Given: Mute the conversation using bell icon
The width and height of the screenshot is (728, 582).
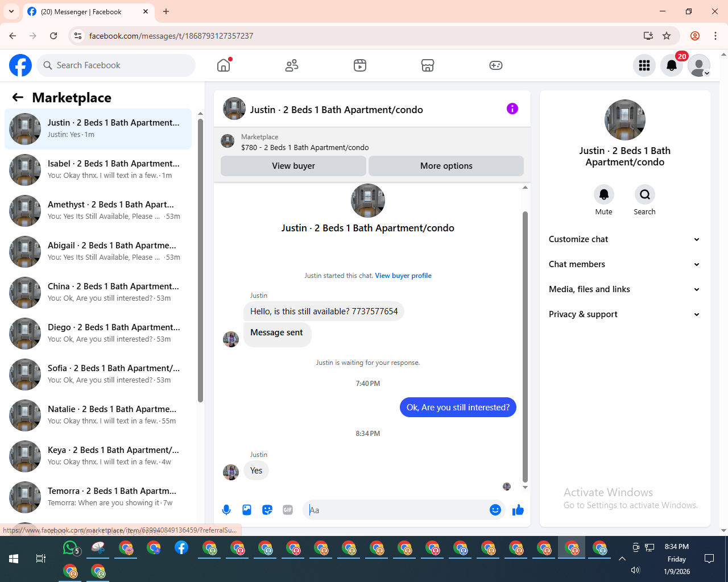Looking at the screenshot, I should coord(604,194).
